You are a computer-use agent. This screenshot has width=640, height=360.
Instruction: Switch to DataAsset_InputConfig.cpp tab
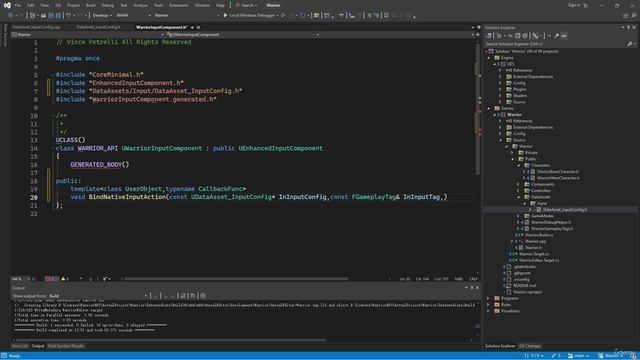point(36,27)
